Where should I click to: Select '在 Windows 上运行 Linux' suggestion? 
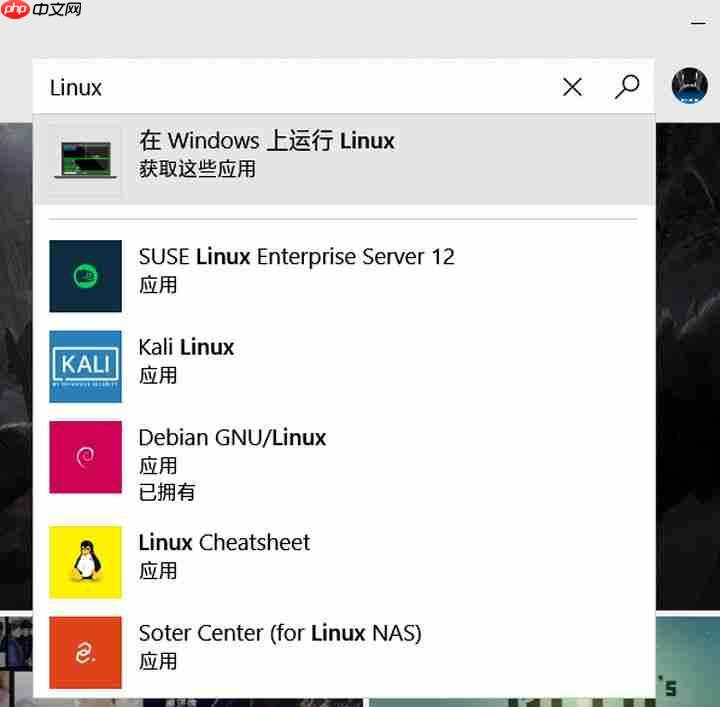tap(344, 159)
